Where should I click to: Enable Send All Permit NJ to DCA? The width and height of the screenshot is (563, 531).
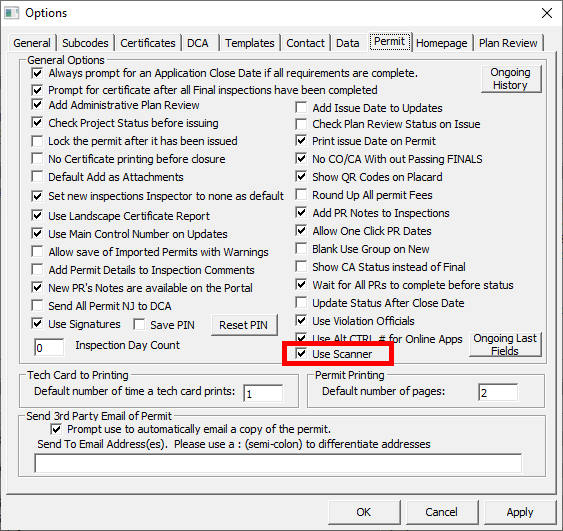click(37, 306)
